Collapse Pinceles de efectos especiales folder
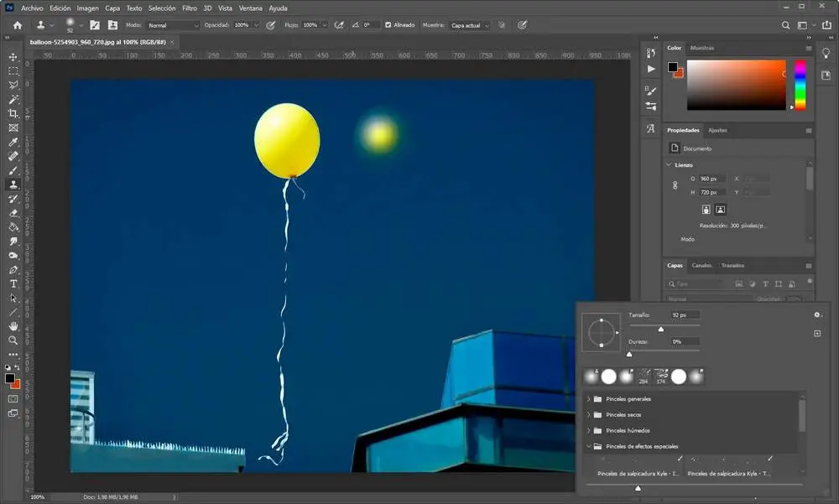The height and width of the screenshot is (504, 839). point(589,446)
